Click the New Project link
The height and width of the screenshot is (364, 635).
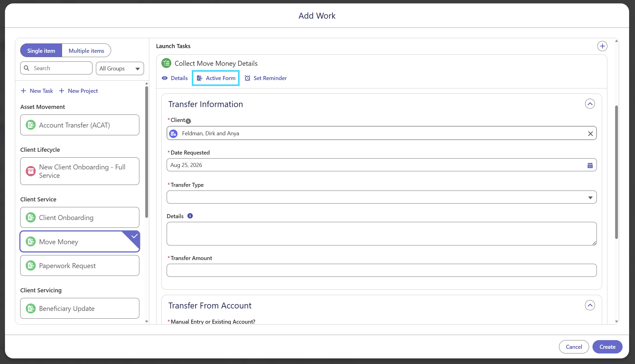click(78, 91)
